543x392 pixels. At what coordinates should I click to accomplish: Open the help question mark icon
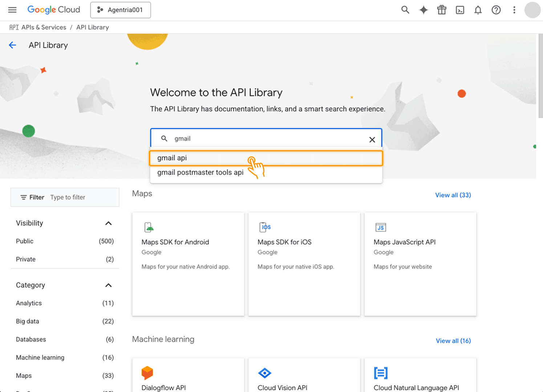(x=496, y=10)
